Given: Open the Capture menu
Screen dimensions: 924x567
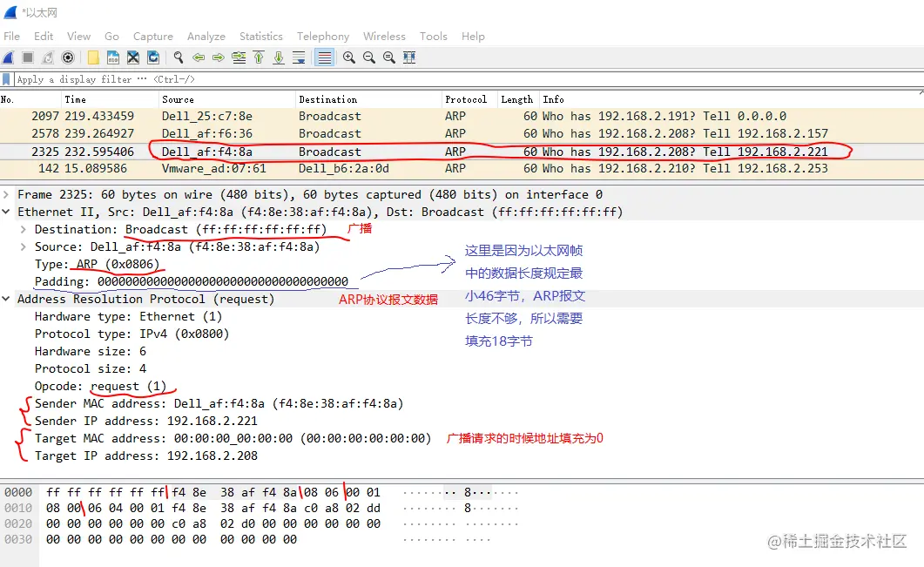Looking at the screenshot, I should (153, 37).
